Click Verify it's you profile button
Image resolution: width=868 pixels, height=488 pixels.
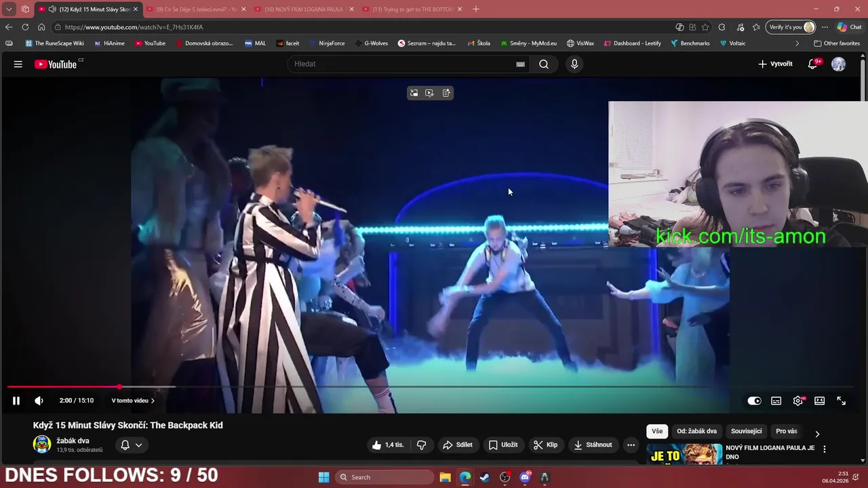point(791,27)
